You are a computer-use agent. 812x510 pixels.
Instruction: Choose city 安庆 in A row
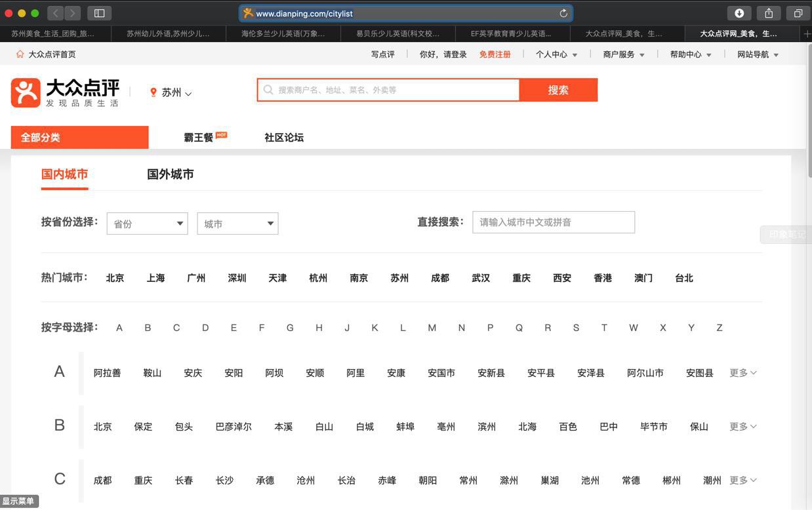193,373
